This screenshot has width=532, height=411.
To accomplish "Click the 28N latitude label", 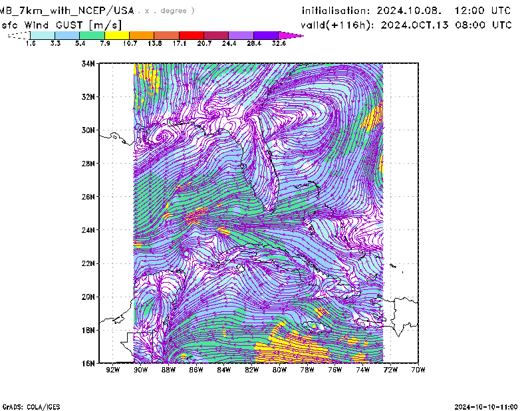I will [x=88, y=163].
